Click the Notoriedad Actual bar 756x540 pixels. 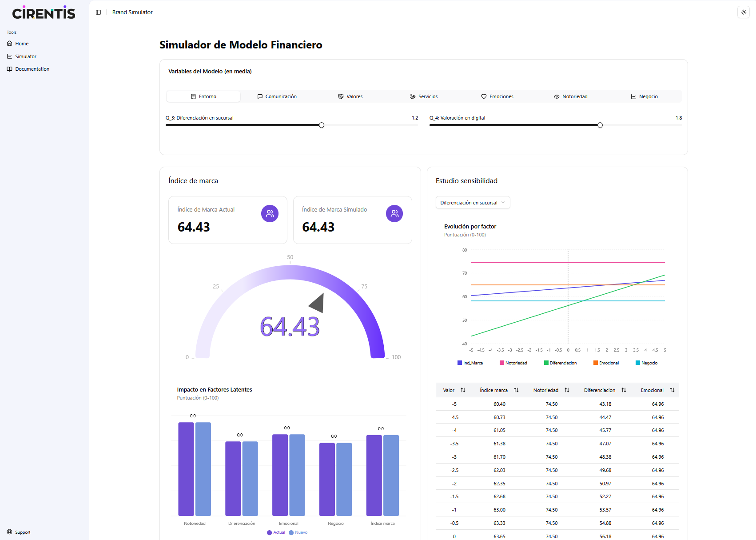pyautogui.click(x=186, y=469)
